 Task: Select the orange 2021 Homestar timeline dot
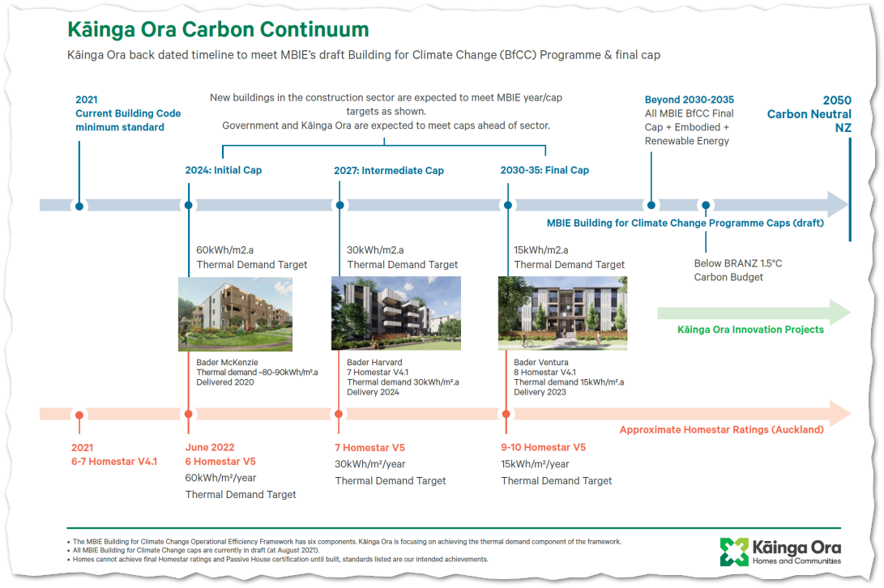(79, 415)
